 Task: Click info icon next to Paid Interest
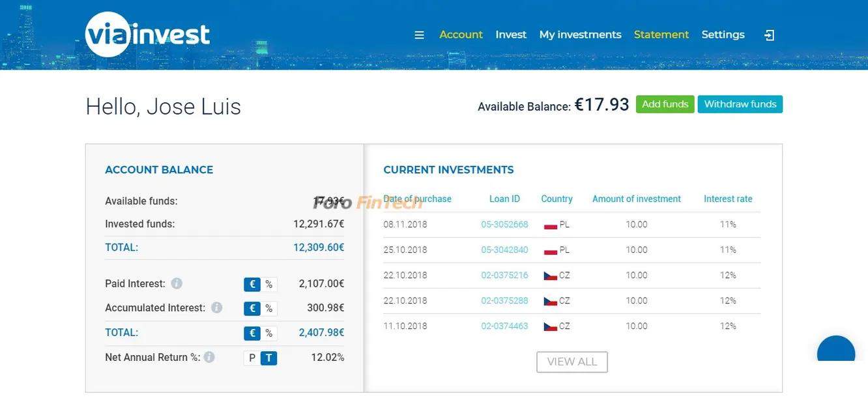177,283
